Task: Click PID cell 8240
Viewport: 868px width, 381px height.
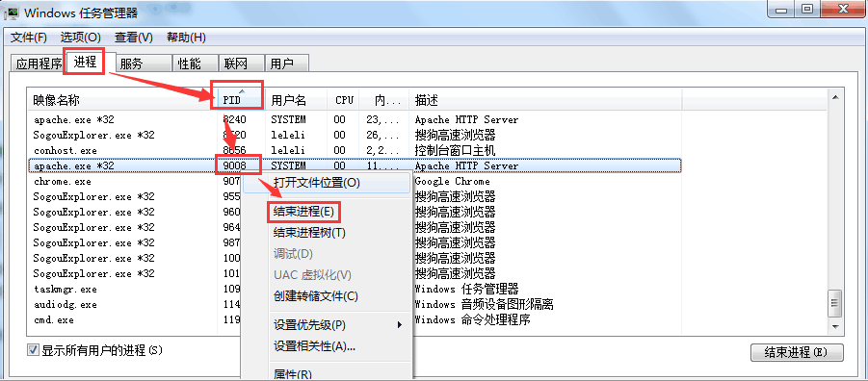Action: click(x=234, y=119)
